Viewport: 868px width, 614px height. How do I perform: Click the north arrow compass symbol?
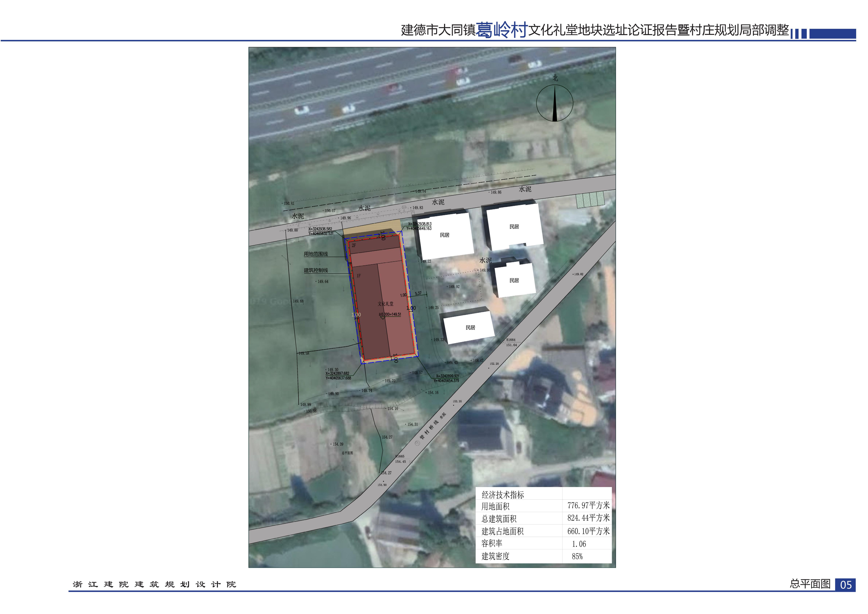(555, 103)
